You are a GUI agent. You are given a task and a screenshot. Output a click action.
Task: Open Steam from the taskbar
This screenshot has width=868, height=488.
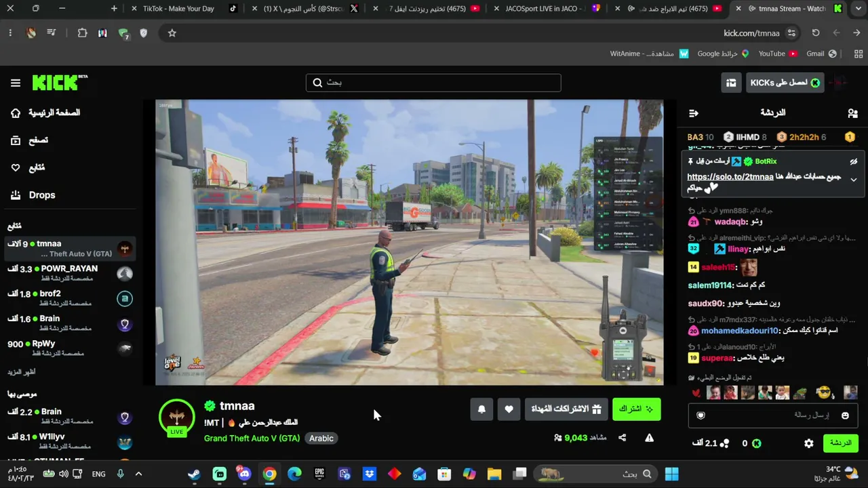click(194, 474)
